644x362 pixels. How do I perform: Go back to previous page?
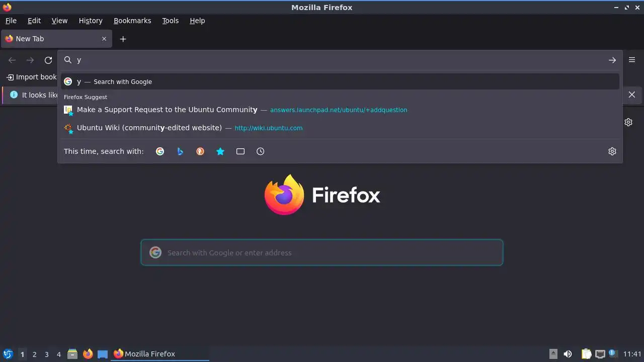tap(12, 60)
